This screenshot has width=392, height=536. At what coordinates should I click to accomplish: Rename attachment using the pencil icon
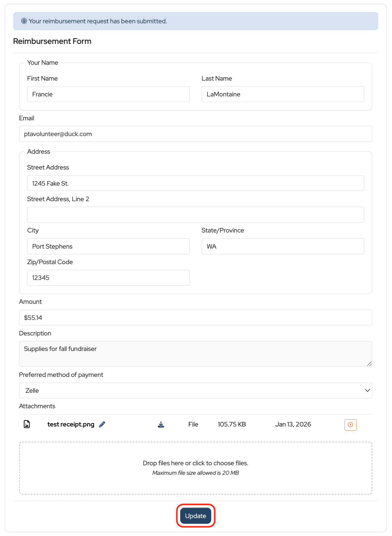(102, 424)
